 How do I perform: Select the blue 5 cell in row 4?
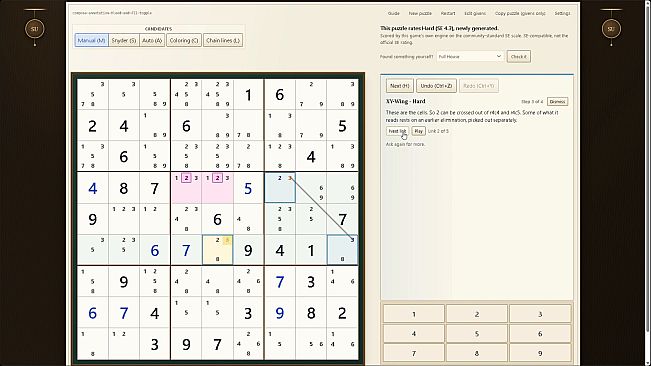248,188
